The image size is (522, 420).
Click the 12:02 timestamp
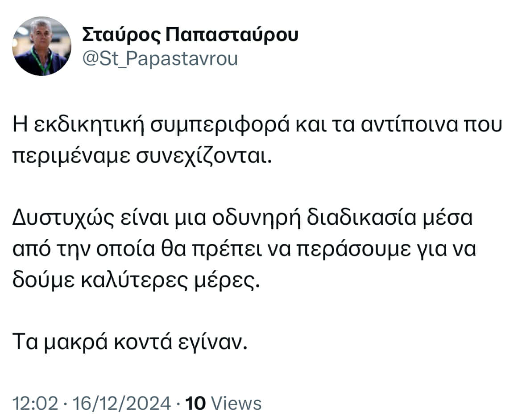pyautogui.click(x=35, y=403)
